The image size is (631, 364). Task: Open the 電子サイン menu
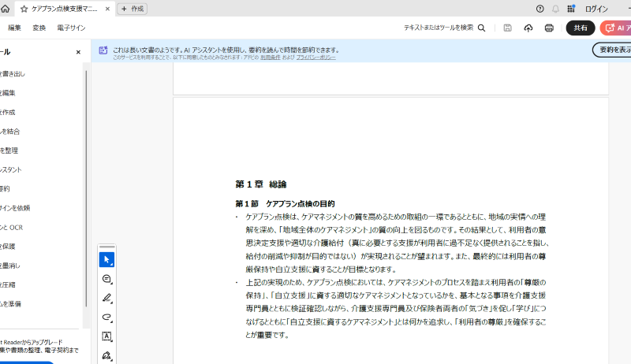(x=71, y=28)
